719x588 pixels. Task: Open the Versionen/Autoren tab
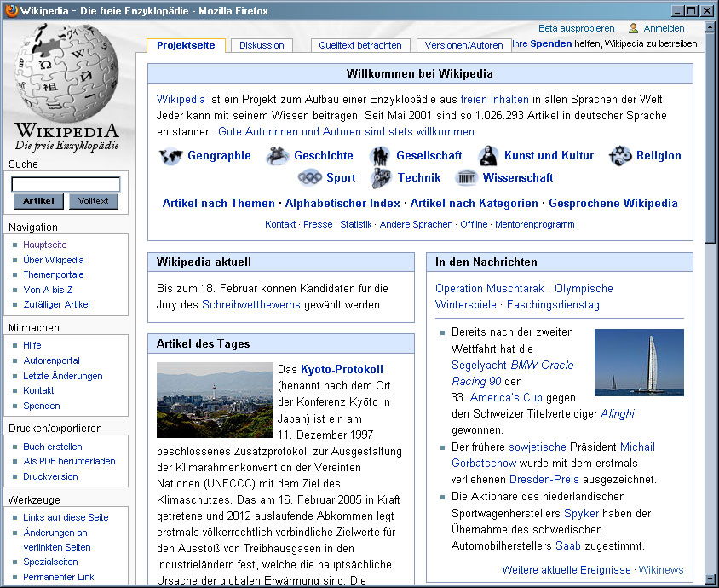click(463, 45)
